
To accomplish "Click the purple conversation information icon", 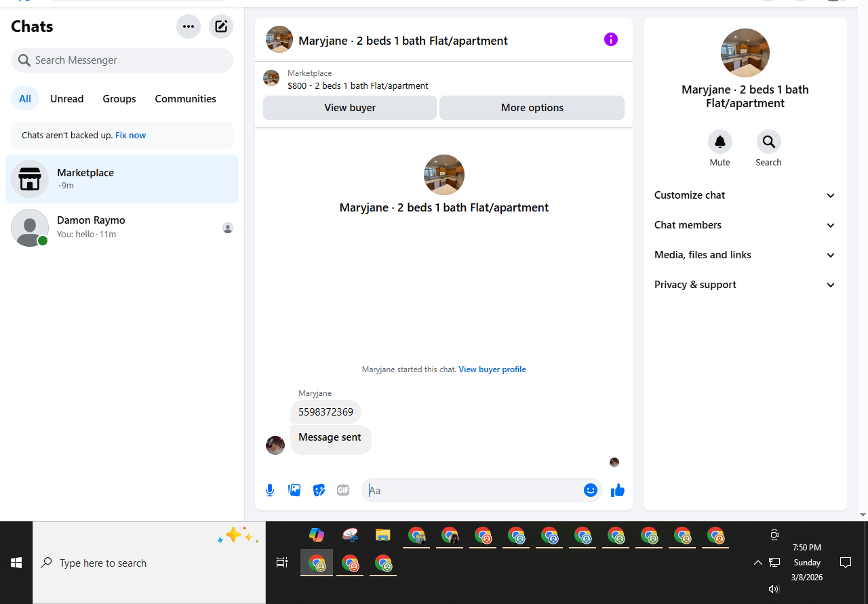I will [x=611, y=39].
